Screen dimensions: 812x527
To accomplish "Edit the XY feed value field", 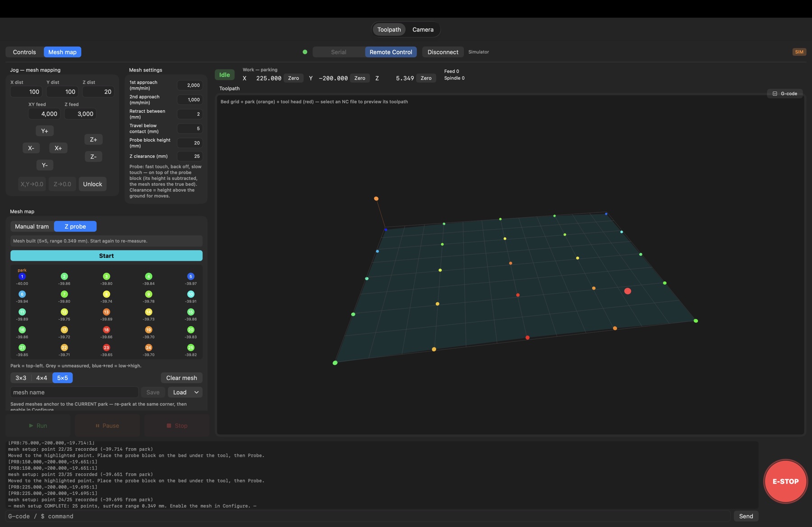I will pos(44,114).
